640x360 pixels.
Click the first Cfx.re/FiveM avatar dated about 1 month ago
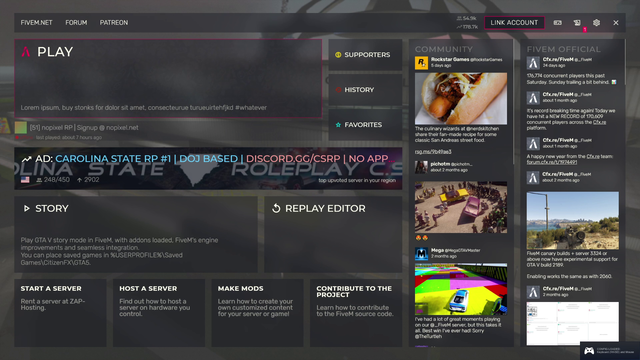point(533,98)
